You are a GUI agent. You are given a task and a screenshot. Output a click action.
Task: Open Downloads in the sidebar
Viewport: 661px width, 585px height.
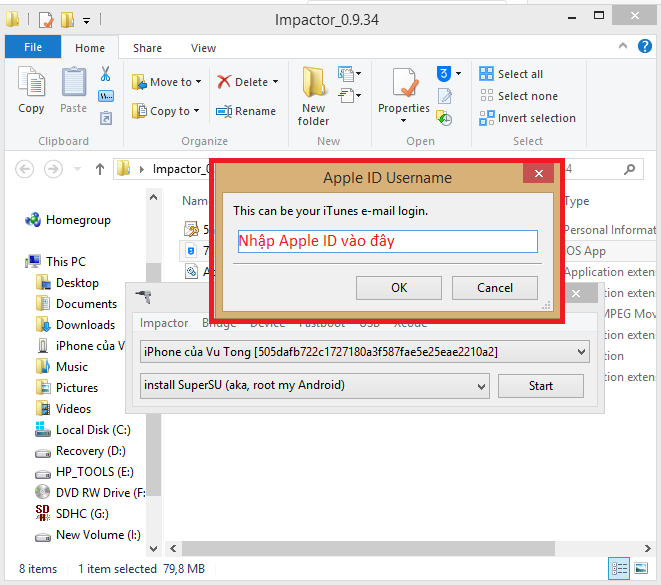point(75,325)
